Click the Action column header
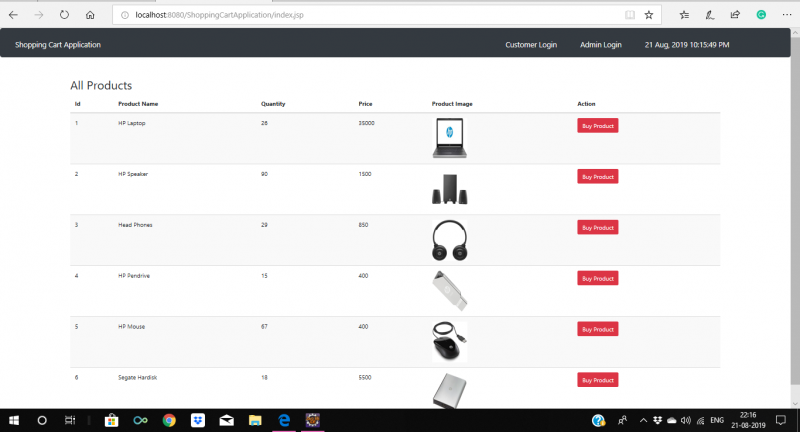The width and height of the screenshot is (800, 432). point(586,104)
